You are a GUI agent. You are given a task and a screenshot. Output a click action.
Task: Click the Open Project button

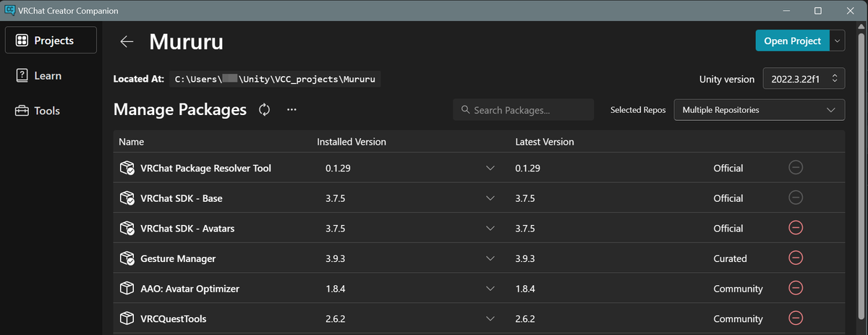[791, 41]
